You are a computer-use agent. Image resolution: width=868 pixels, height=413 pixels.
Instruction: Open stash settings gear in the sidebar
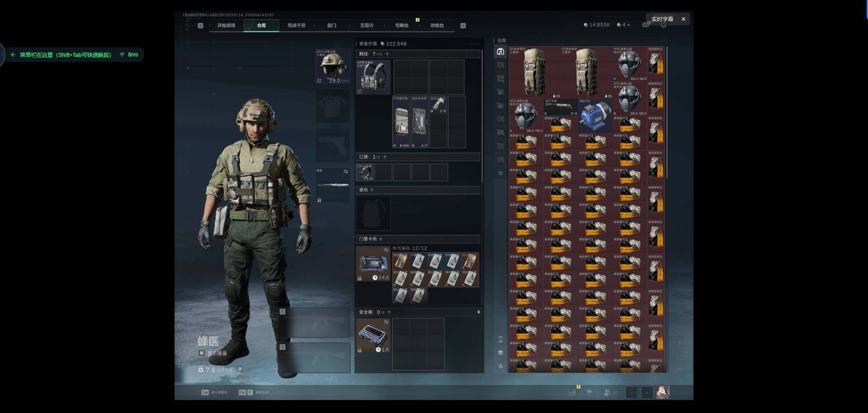(500, 173)
